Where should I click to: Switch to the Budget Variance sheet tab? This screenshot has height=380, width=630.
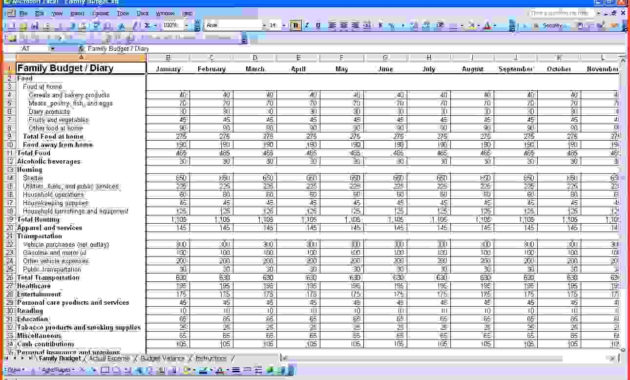click(162, 358)
